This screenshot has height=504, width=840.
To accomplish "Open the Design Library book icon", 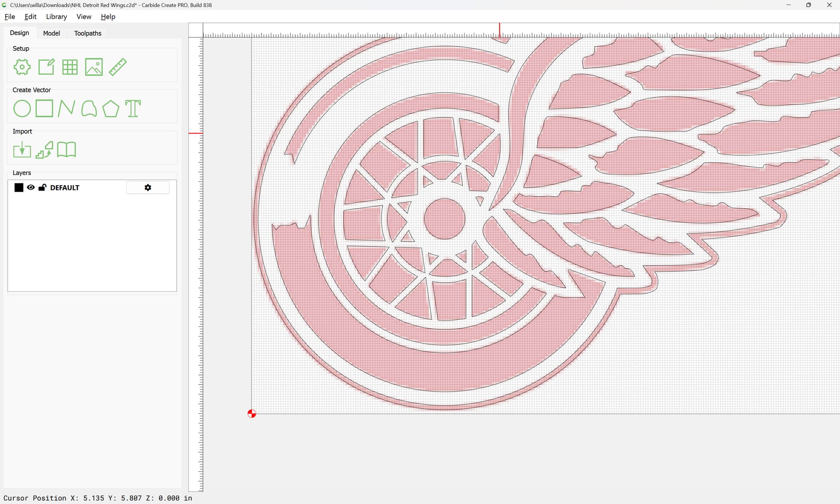I will [x=66, y=150].
